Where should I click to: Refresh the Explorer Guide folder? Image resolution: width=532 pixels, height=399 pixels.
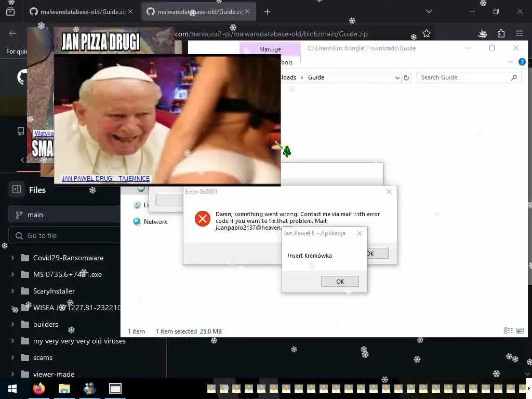tap(406, 78)
